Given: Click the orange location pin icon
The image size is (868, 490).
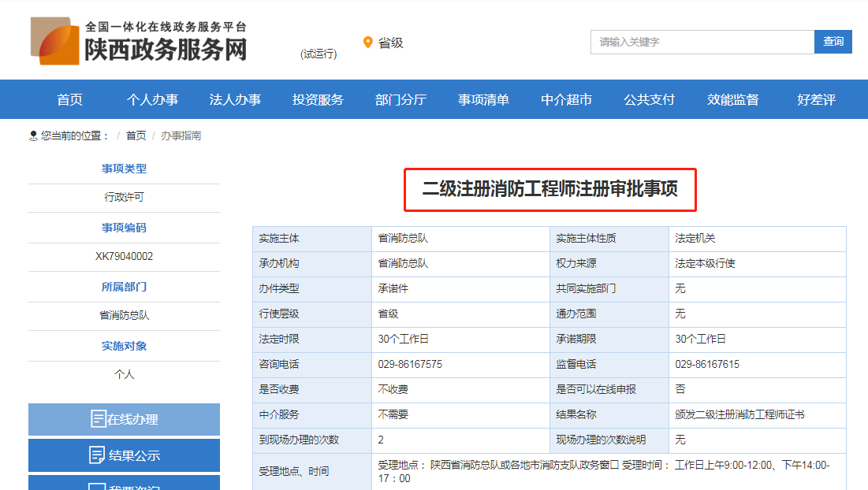Looking at the screenshot, I should point(367,43).
